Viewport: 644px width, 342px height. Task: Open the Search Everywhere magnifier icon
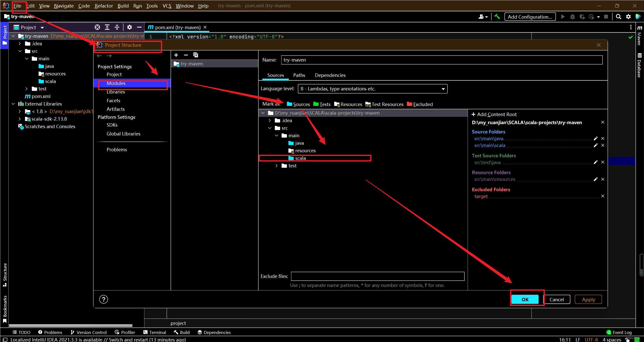[x=618, y=17]
